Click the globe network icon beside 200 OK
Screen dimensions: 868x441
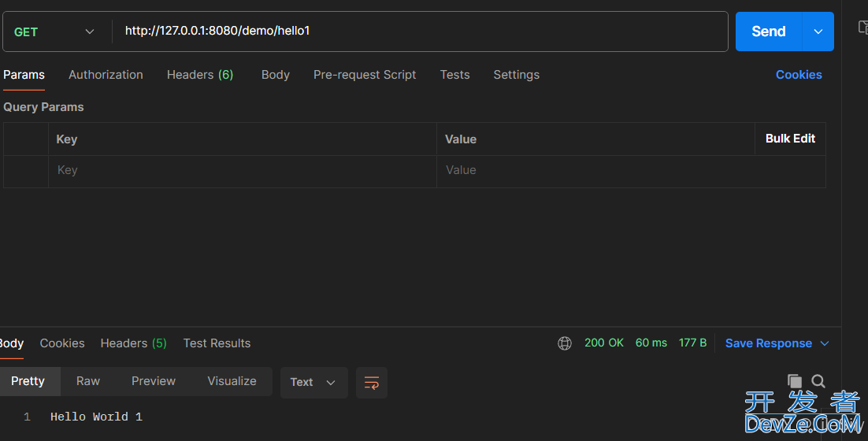(x=565, y=343)
